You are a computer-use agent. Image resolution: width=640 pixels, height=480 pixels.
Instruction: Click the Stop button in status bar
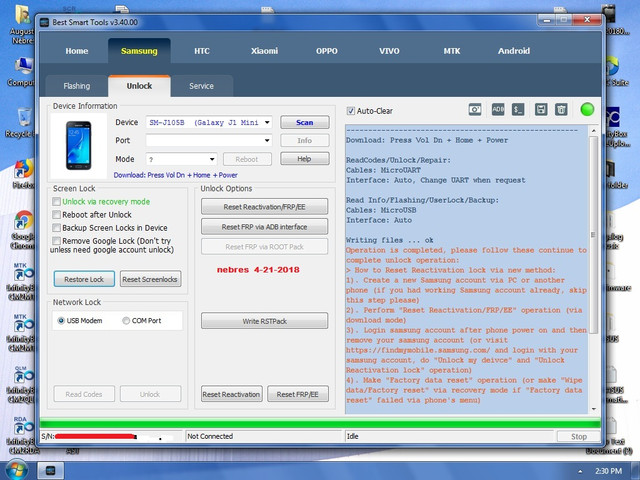pyautogui.click(x=578, y=436)
